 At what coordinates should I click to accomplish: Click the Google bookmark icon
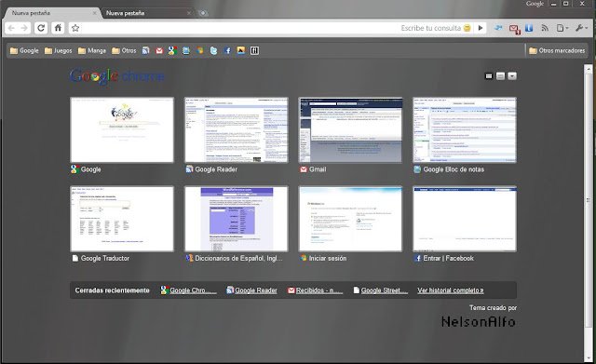pos(172,50)
